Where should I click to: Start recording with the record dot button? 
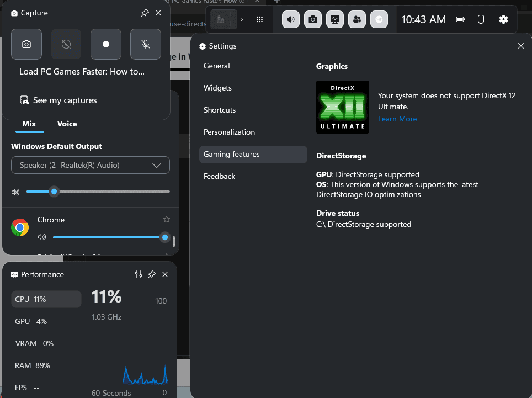point(106,44)
